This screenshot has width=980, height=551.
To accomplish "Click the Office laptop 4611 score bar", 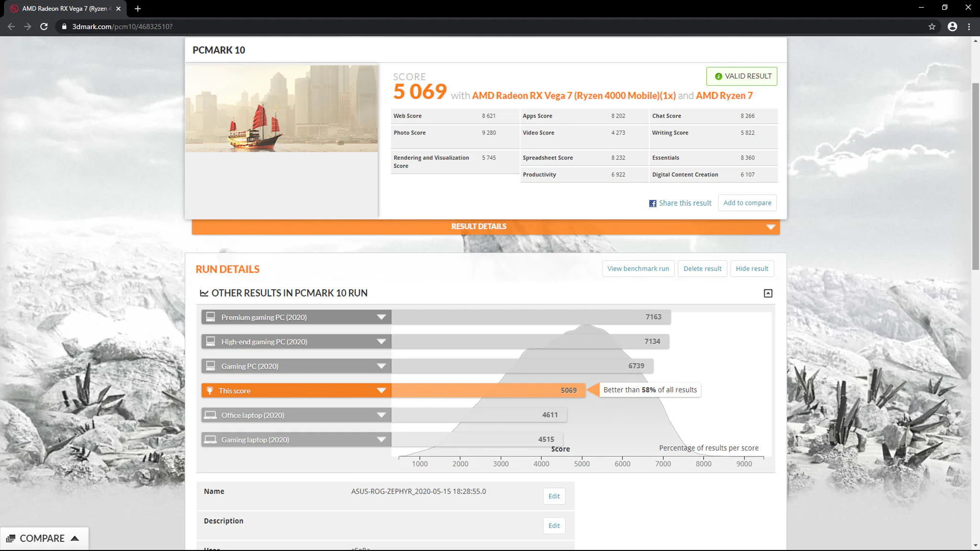I will [479, 415].
